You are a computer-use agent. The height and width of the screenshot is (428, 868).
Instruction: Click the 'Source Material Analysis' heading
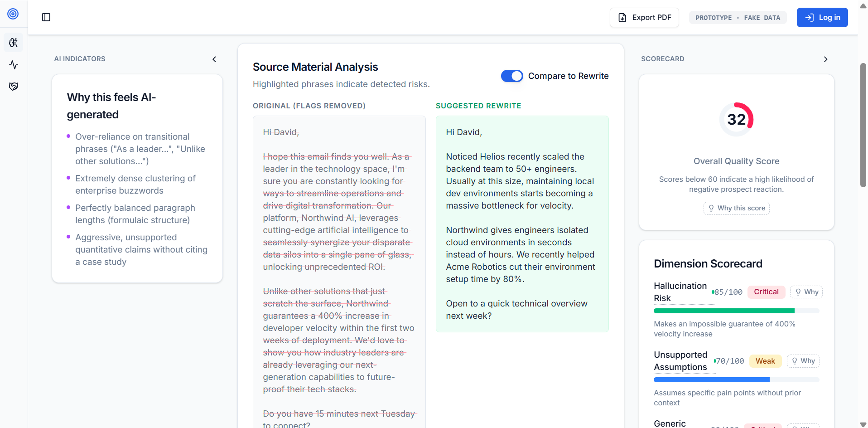315,67
